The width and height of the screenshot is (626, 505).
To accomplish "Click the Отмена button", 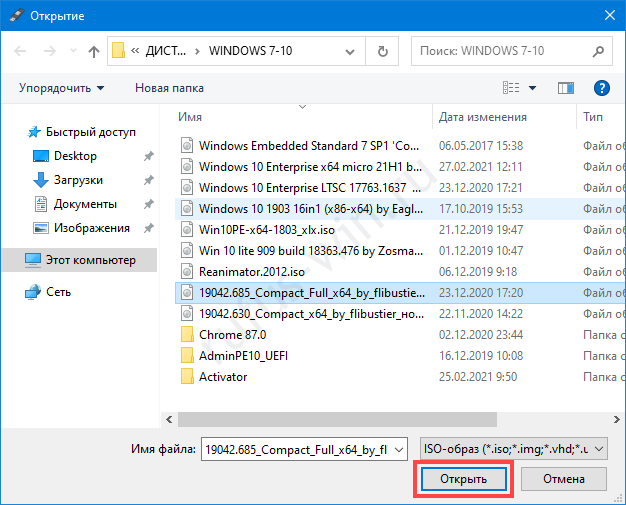I will click(564, 479).
